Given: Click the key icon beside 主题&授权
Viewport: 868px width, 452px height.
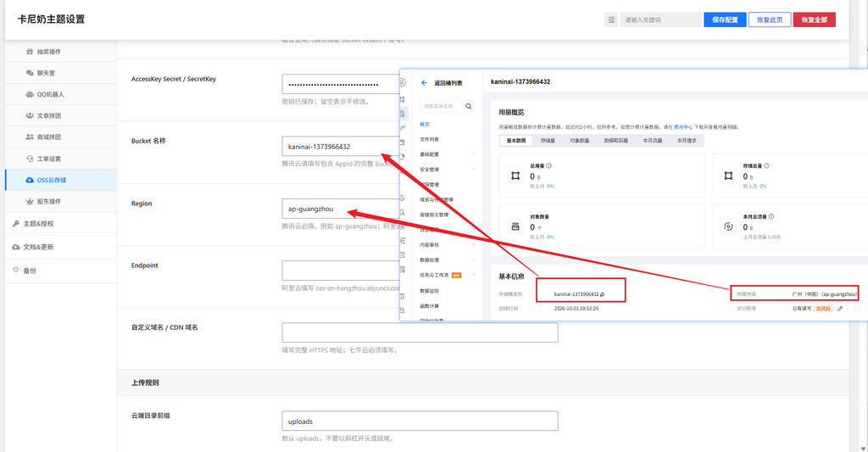Looking at the screenshot, I should pyautogui.click(x=16, y=224).
